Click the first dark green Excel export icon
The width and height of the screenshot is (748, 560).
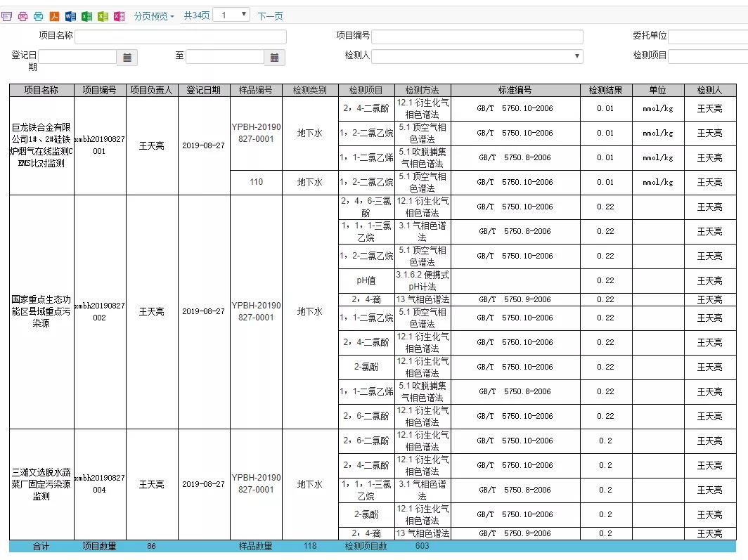(86, 16)
